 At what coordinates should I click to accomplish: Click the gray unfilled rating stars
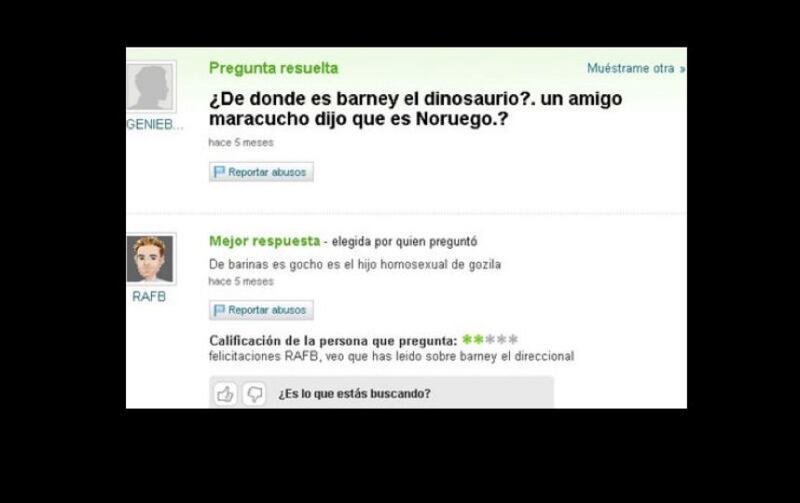click(x=502, y=339)
